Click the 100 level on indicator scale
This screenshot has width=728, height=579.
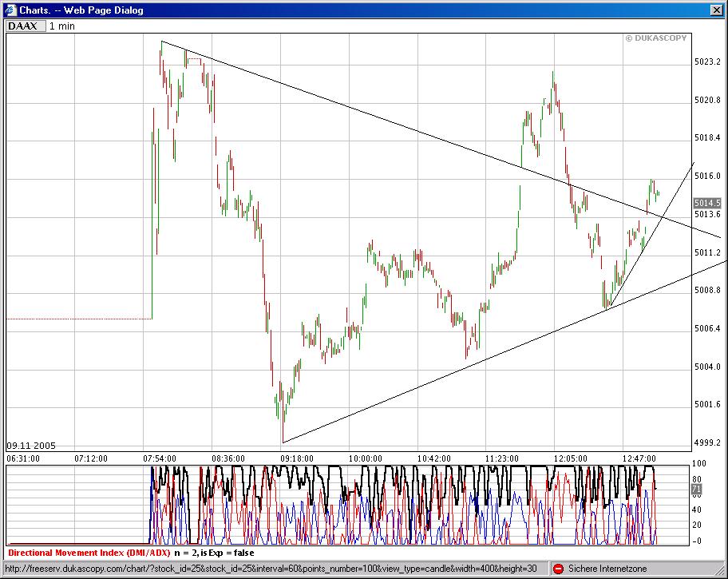click(x=698, y=463)
